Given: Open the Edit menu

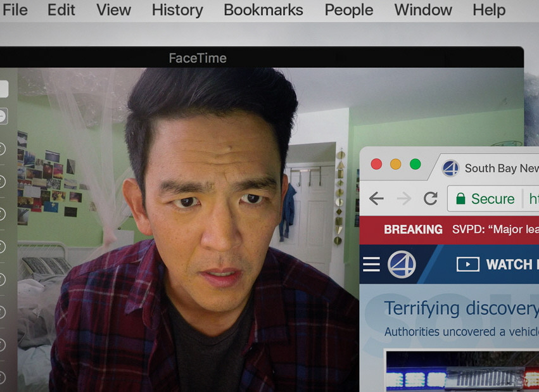Looking at the screenshot, I should [61, 9].
